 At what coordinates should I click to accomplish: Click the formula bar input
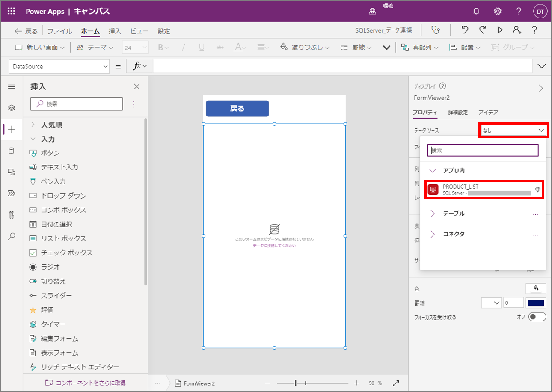click(342, 66)
